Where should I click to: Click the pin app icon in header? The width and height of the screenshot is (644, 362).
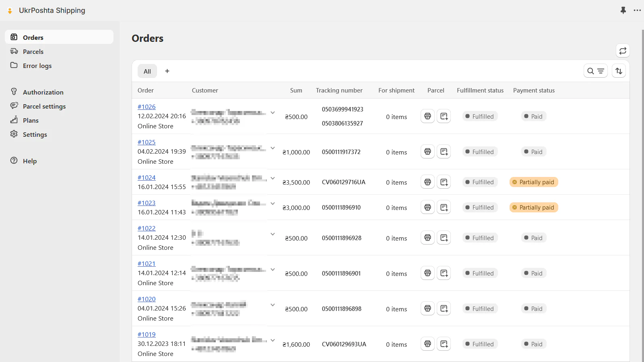pyautogui.click(x=623, y=10)
